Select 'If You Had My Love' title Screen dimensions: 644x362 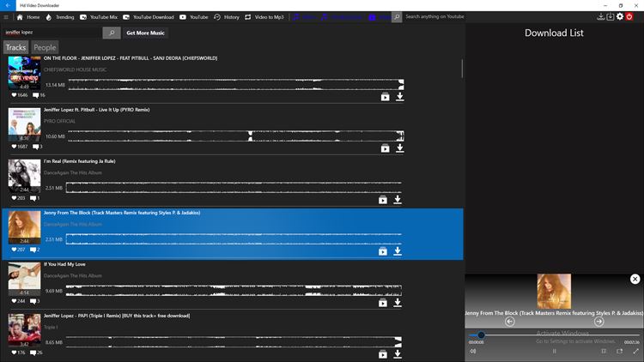click(x=64, y=264)
